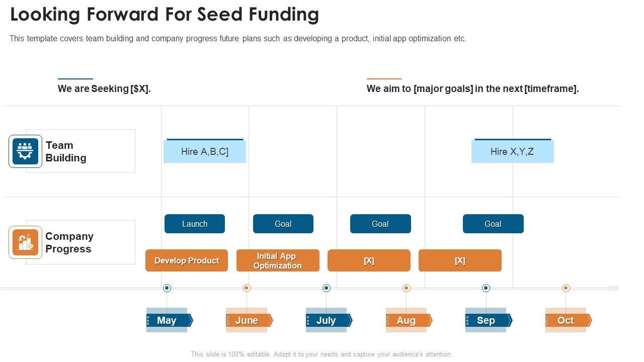Click the Launch milestone box
Screen dimensions: 644x362
coord(195,224)
